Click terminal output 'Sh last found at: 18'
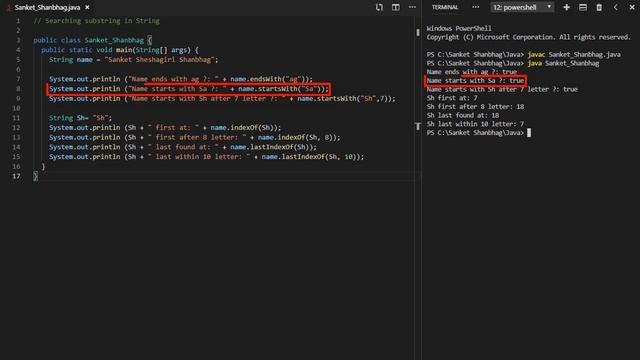Image resolution: width=640 pixels, height=360 pixels. [462, 115]
